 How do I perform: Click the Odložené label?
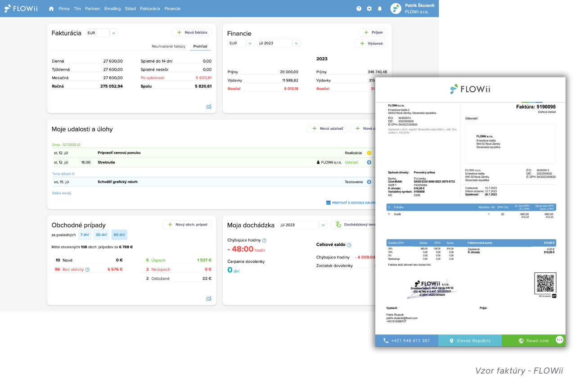[161, 279]
